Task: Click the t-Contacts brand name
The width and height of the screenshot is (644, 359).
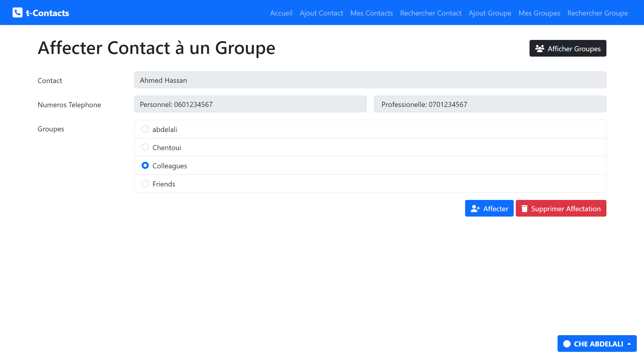Action: point(47,13)
